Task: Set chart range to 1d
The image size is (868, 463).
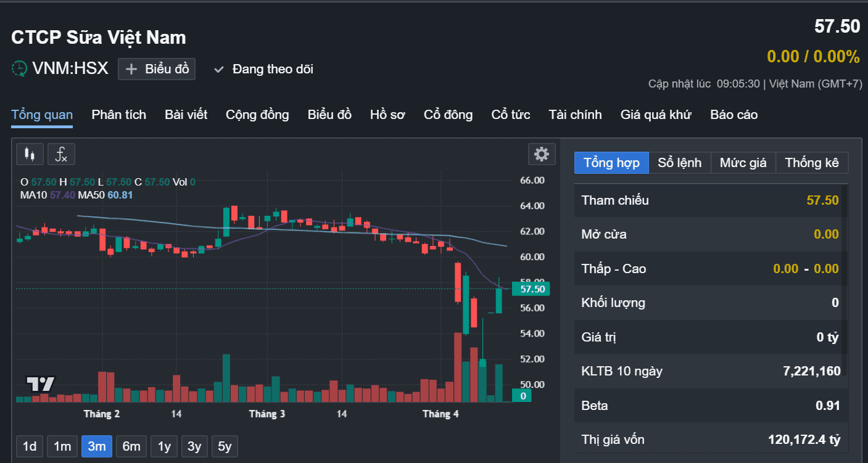Action: coord(30,446)
